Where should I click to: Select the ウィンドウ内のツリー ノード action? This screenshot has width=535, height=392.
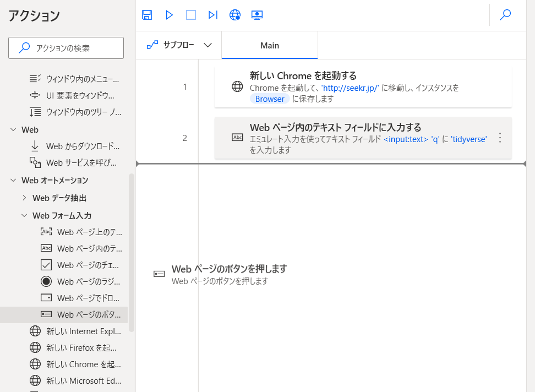pos(74,112)
